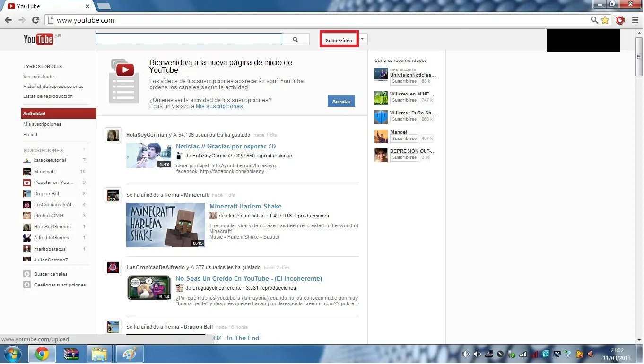This screenshot has height=364, width=644.
Task: Click Gestionar suscripciones link
Action: click(x=60, y=285)
